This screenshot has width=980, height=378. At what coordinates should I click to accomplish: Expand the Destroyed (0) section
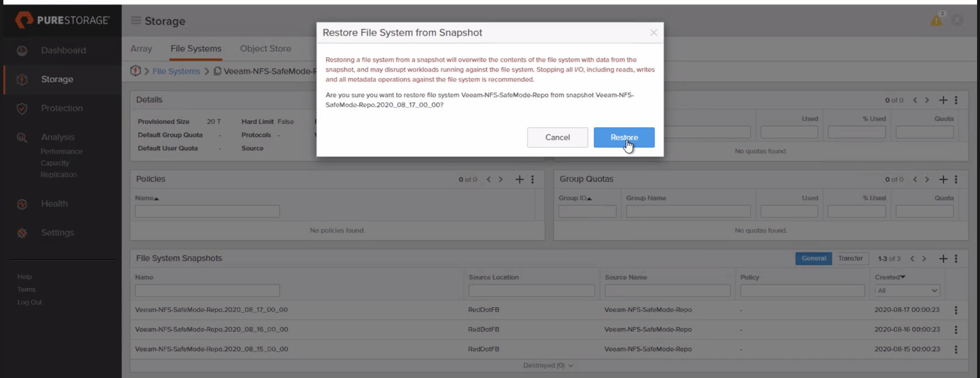pyautogui.click(x=548, y=365)
